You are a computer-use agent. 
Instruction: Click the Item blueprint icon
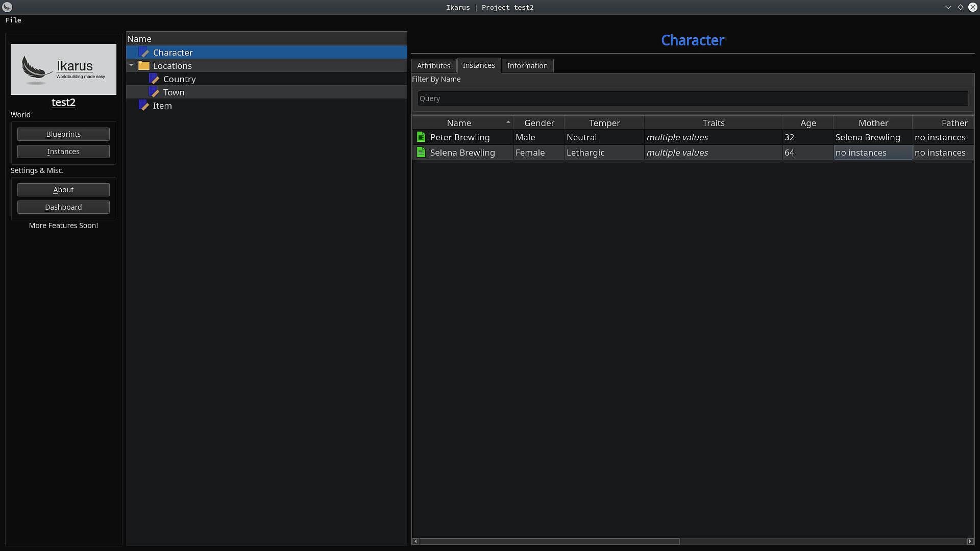pos(144,106)
